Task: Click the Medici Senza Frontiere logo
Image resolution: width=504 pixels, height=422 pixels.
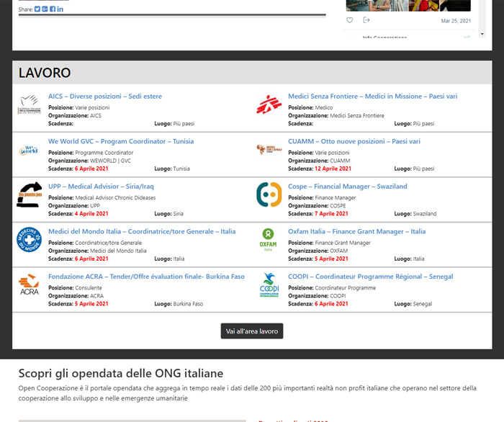Action: tap(269, 106)
